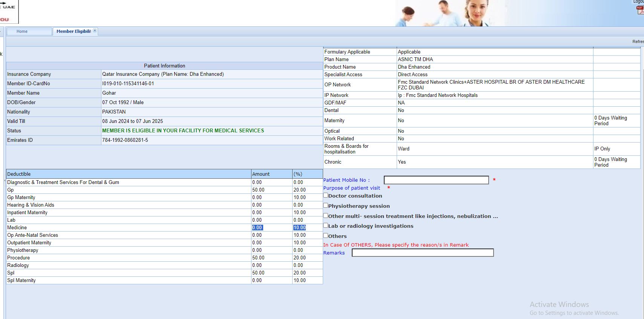Click into the Remarks text box
This screenshot has width=644, height=319.
coord(422,253)
